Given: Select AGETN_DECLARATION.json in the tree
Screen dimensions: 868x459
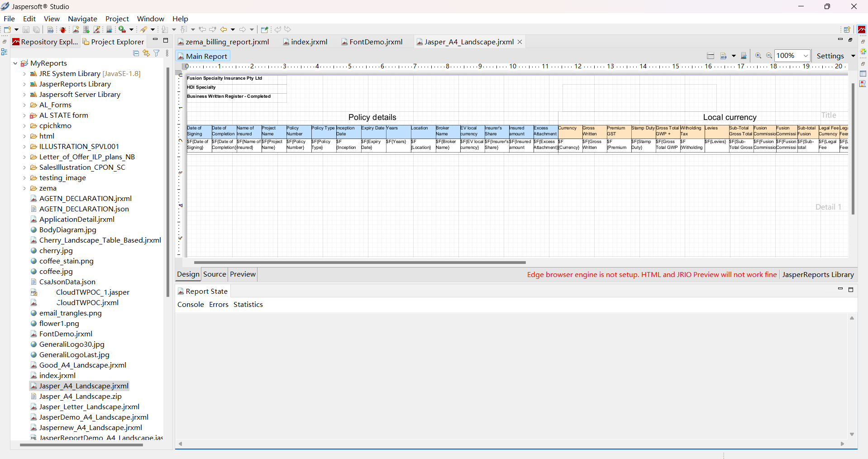Looking at the screenshot, I should click(x=84, y=209).
